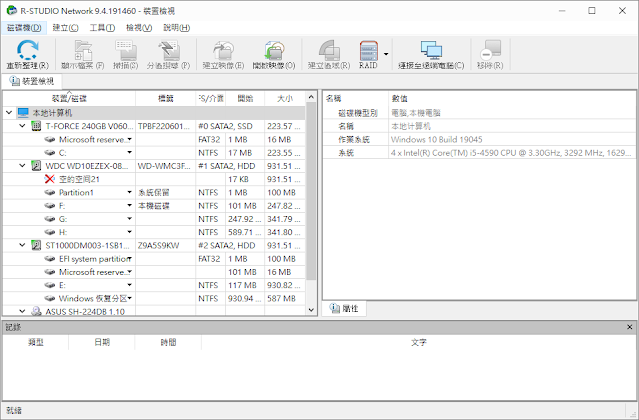Click the Show Files toolbar icon
Screen dimensions: 639x420
tap(83, 54)
